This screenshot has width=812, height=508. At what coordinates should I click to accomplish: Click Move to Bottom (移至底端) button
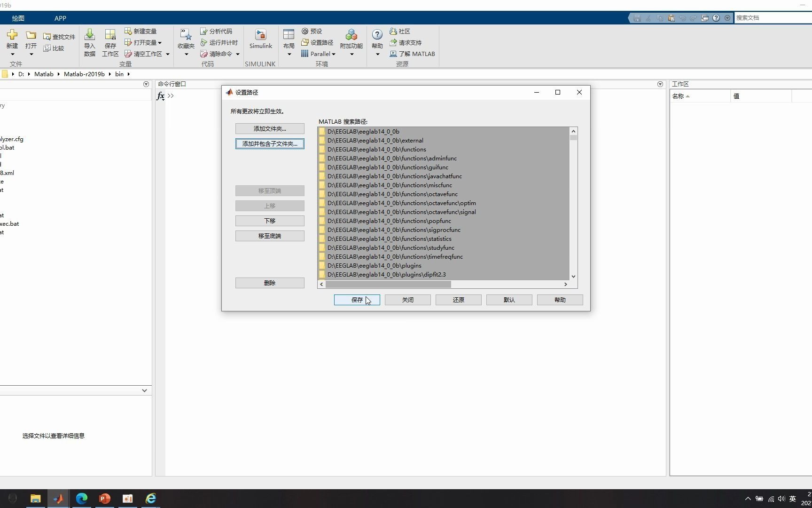pos(270,236)
